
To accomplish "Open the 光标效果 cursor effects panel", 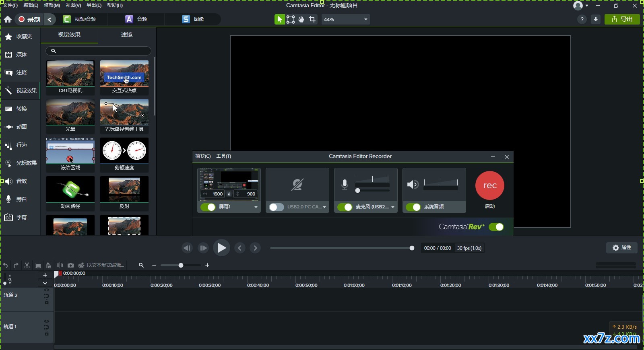I will [20, 163].
